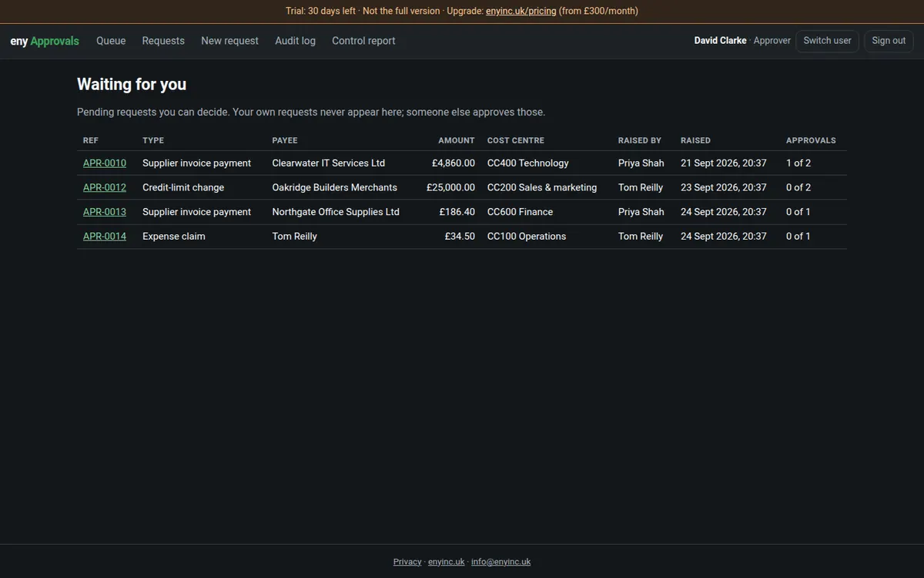The height and width of the screenshot is (578, 924).
Task: Click the RAISED BY column header
Action: (x=640, y=140)
